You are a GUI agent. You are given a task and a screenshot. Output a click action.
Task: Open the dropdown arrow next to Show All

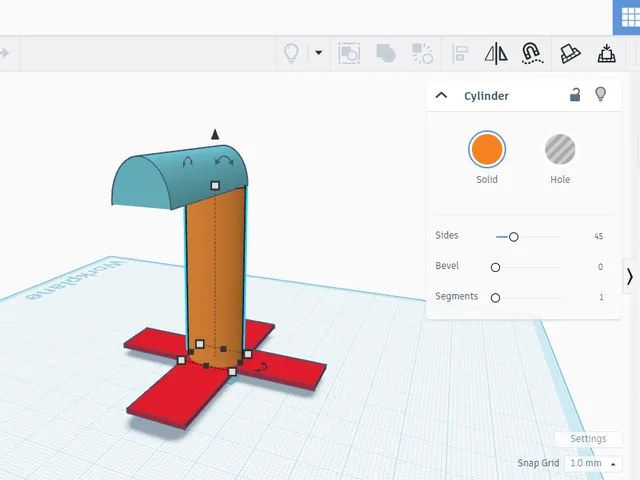[x=318, y=53]
